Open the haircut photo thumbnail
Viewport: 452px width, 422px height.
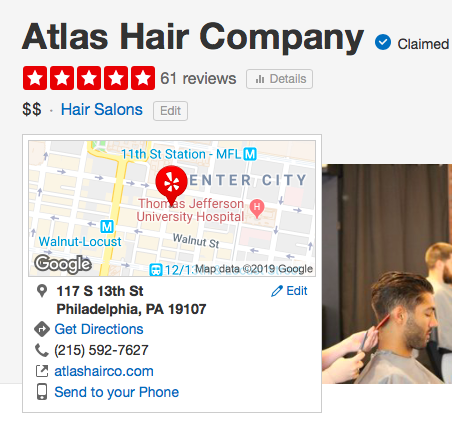387,274
